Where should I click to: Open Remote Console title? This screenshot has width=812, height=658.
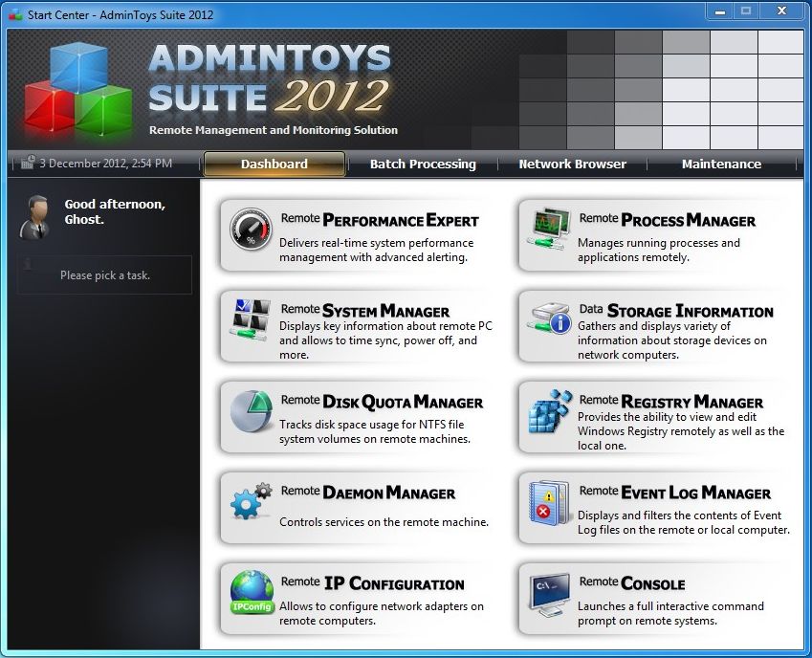632,583
